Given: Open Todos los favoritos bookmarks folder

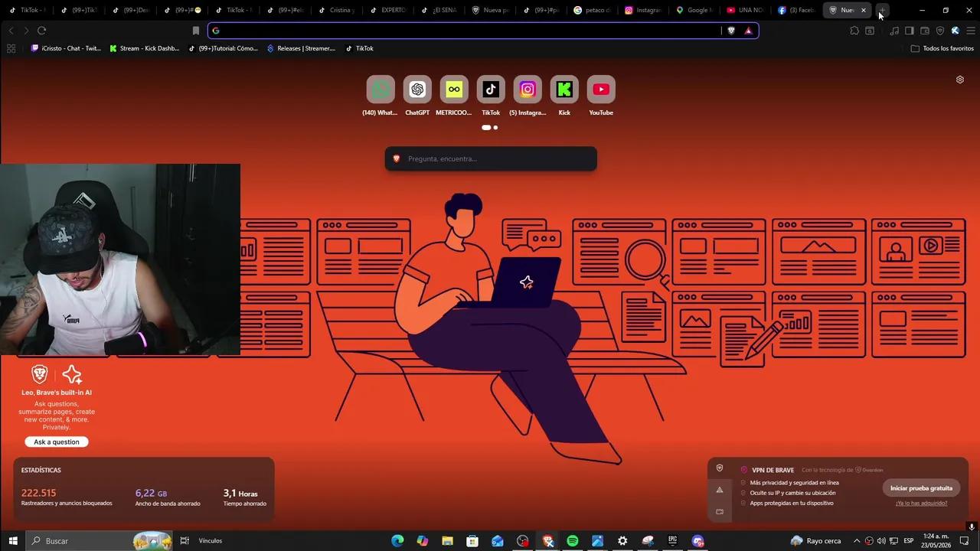Looking at the screenshot, I should [942, 48].
